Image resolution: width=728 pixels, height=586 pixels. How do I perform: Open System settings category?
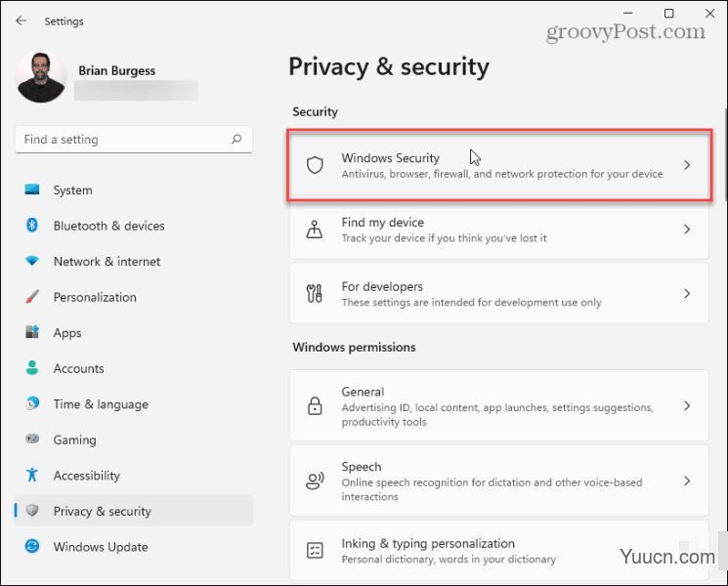coord(134,189)
